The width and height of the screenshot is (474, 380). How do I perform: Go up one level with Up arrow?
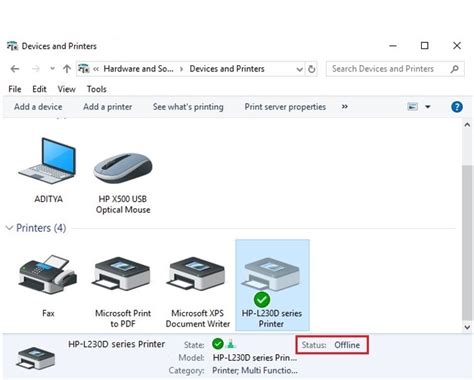[67, 69]
